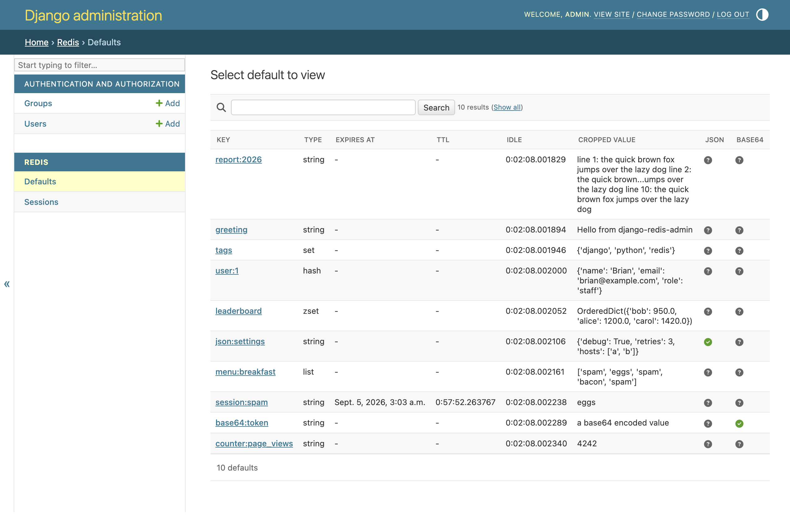Go to Home breadcrumb
The width and height of the screenshot is (790, 532).
[37, 42]
